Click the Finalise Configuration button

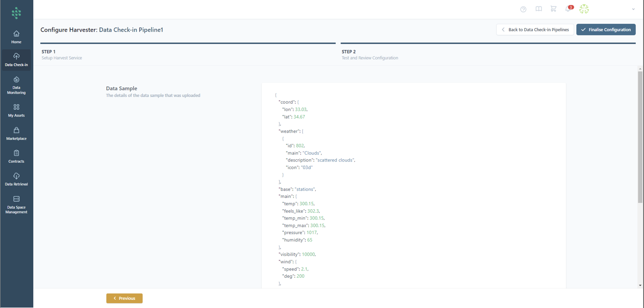coord(606,30)
